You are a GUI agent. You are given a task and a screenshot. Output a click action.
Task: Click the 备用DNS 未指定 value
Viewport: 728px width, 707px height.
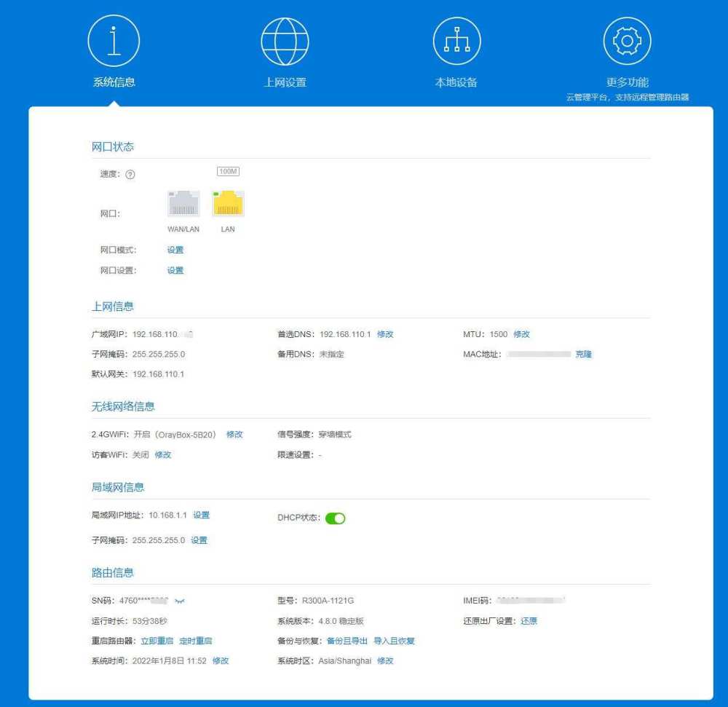pyautogui.click(x=331, y=354)
